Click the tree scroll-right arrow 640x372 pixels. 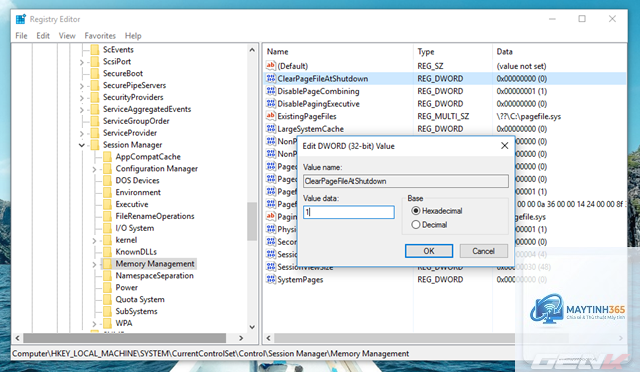click(241, 338)
